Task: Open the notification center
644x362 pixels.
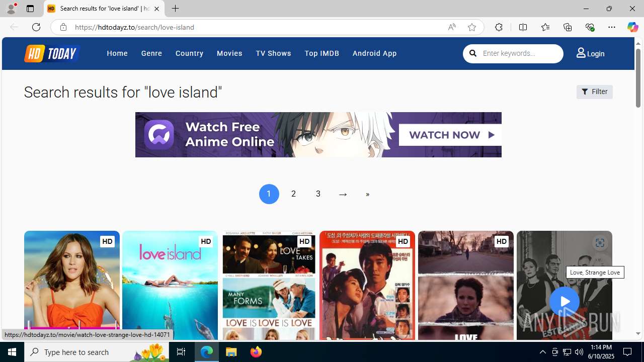Action: [x=628, y=352]
